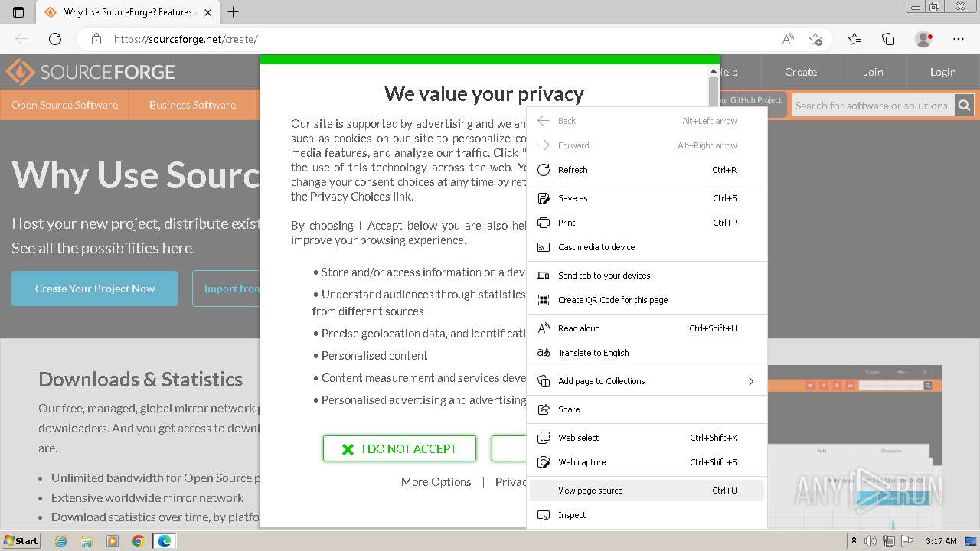Viewport: 980px width, 551px height.
Task: Choose Translate to English menu entry
Action: 647,353
